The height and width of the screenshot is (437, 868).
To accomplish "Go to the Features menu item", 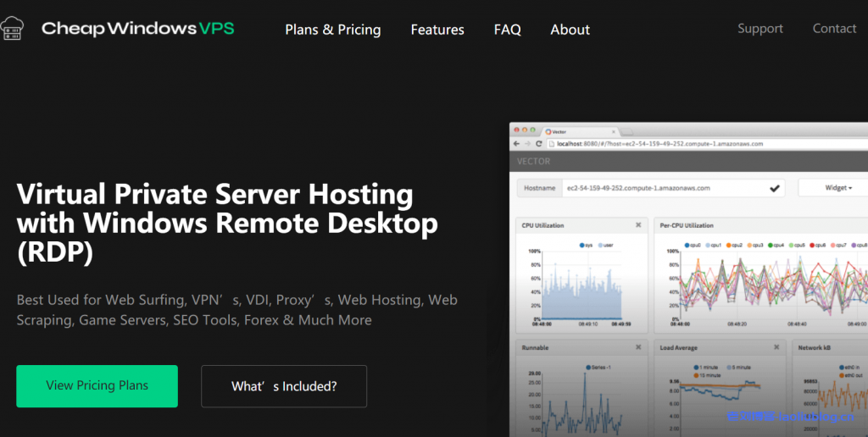I will pos(437,30).
